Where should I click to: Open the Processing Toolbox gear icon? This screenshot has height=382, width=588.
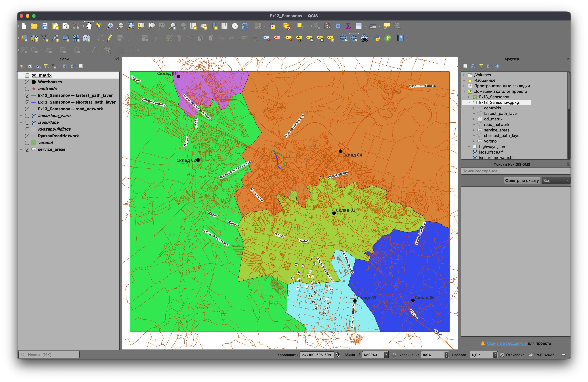[338, 26]
